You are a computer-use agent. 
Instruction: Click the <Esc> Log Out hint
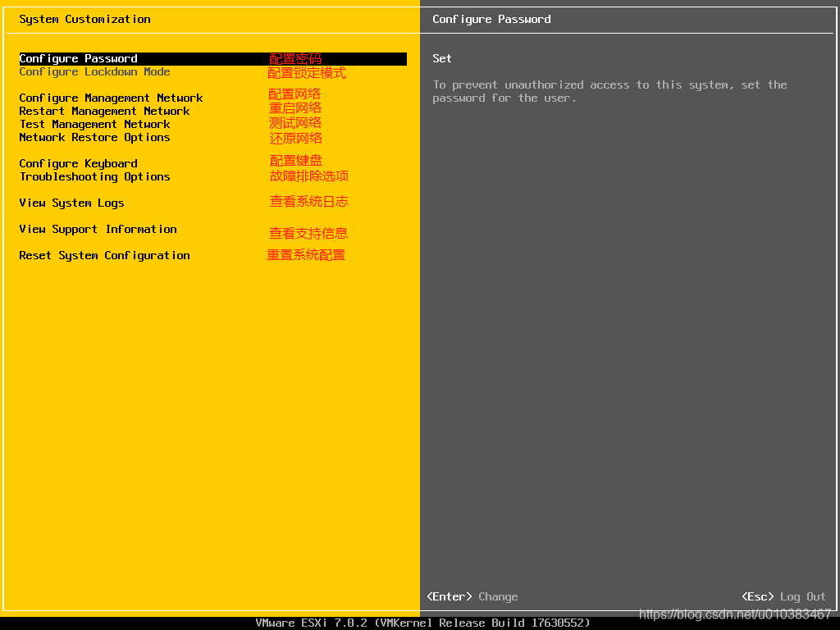tap(783, 597)
